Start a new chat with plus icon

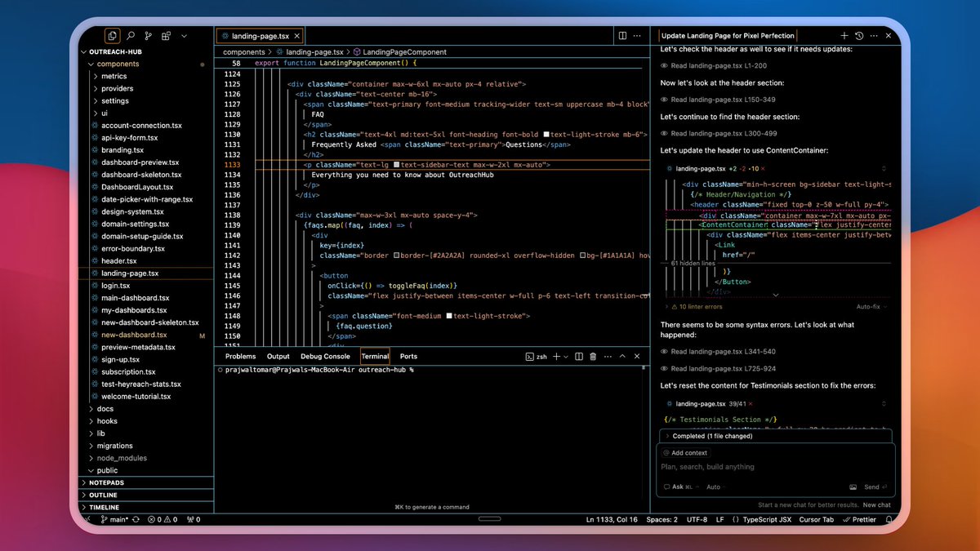(844, 36)
